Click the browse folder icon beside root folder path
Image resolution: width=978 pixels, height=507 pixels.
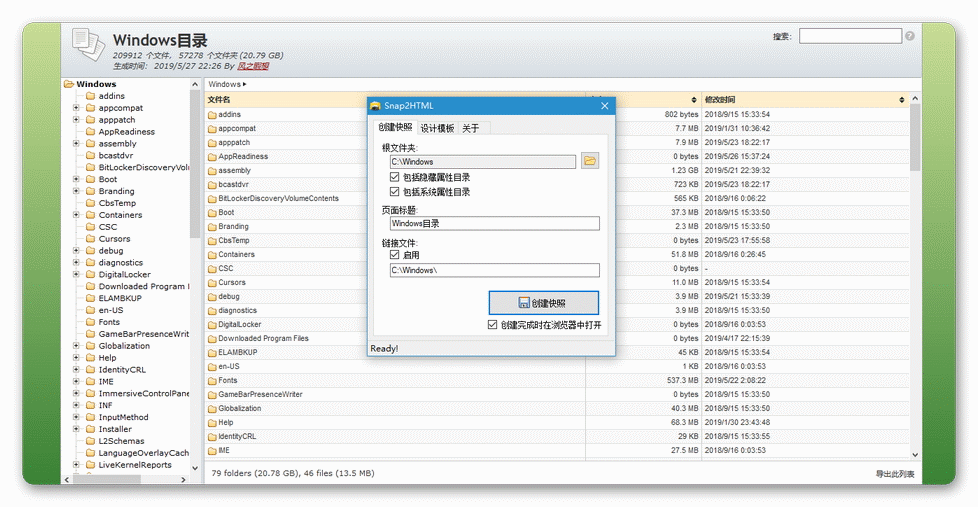(x=589, y=161)
